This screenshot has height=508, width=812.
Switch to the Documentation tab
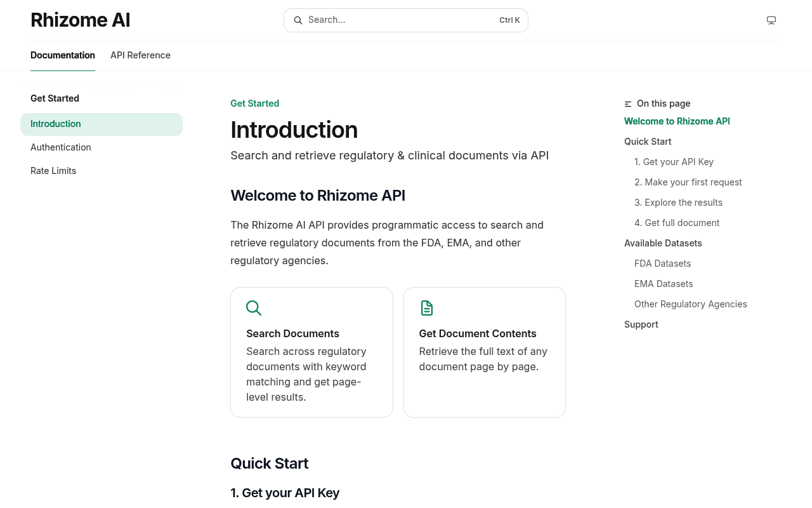pyautogui.click(x=63, y=55)
